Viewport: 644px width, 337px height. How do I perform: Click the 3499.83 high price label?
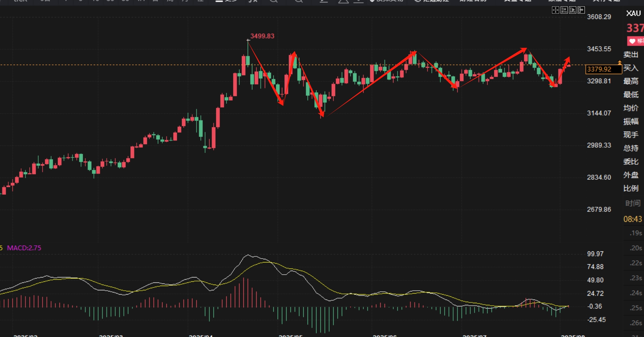(x=262, y=36)
